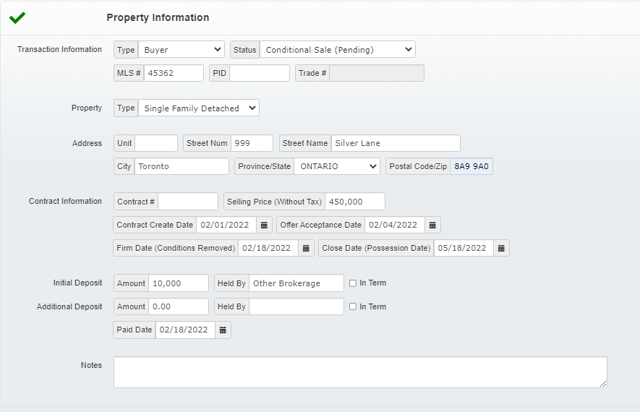Image resolution: width=640 pixels, height=412 pixels.
Task: Click the green checkmark icon beside Property Information
Action: (17, 17)
